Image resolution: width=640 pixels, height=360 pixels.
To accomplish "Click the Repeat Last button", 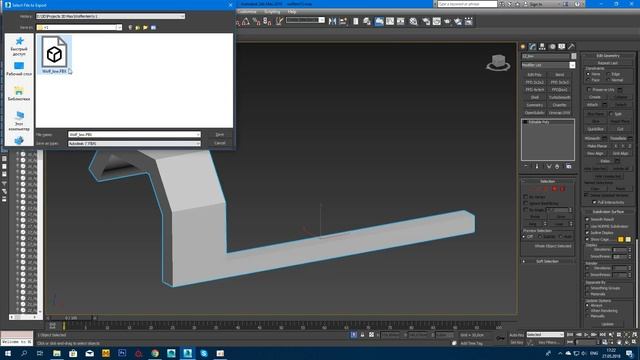I will click(x=608, y=63).
